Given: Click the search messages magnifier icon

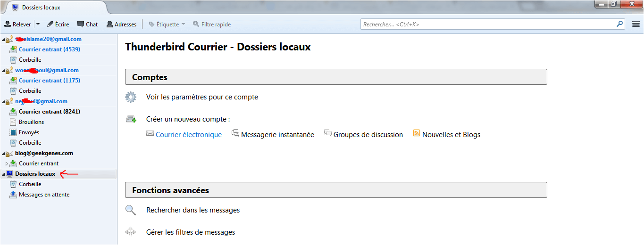Looking at the screenshot, I should (131, 210).
